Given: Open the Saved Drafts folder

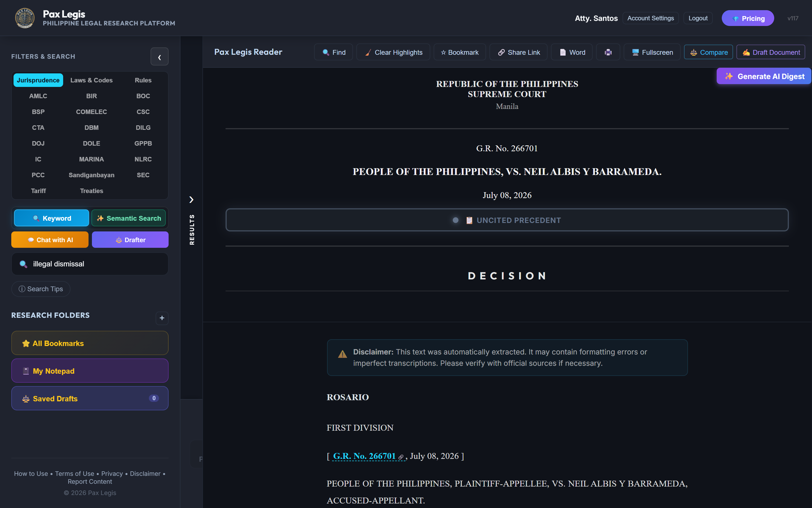Looking at the screenshot, I should click(90, 398).
